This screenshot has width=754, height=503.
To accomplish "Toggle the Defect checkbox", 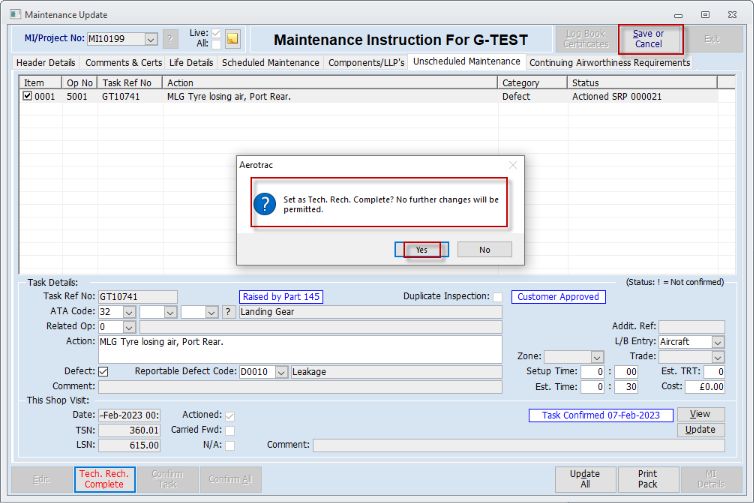I will tap(103, 372).
